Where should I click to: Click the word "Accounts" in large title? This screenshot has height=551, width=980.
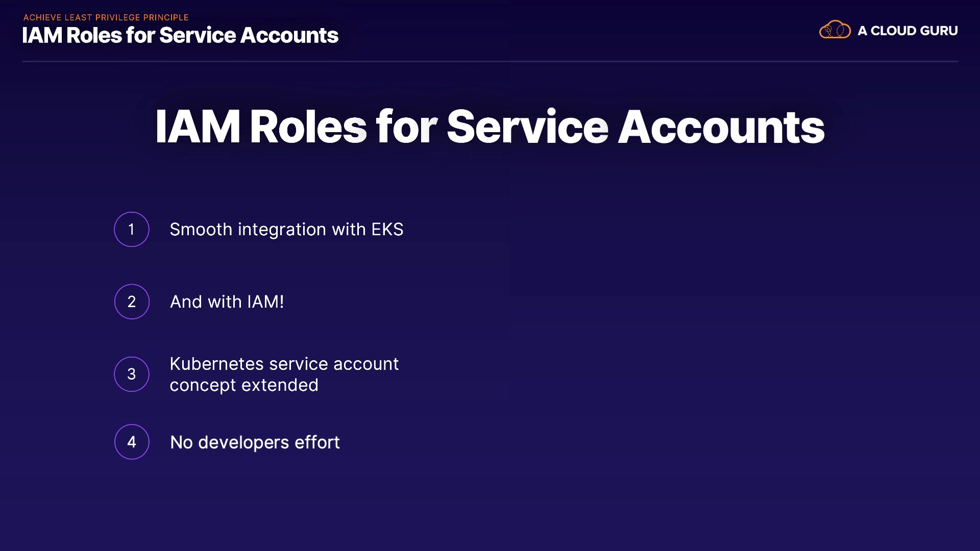click(721, 127)
